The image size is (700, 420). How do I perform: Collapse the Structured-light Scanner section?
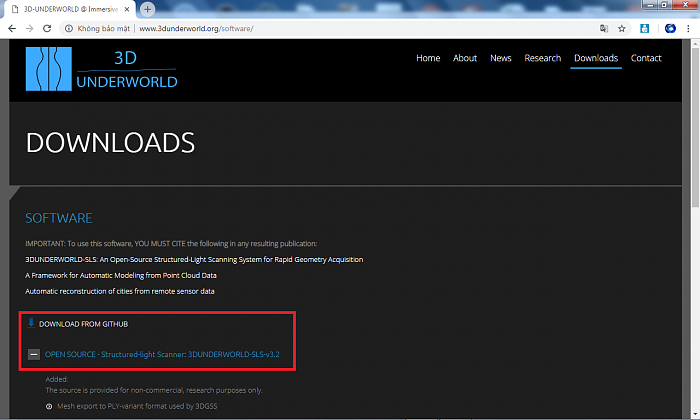[33, 354]
